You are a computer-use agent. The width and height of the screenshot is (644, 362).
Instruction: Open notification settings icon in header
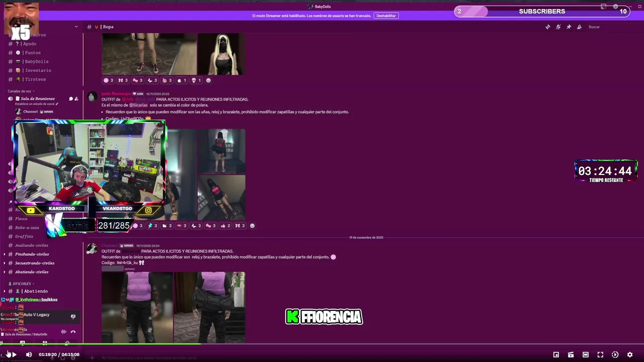[558, 27]
